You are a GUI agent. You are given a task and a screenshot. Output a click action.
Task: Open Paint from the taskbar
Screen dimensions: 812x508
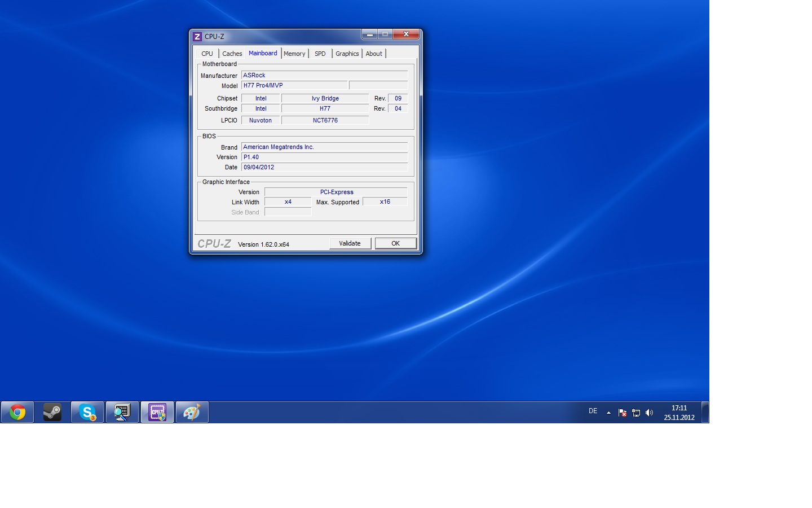tap(192, 413)
